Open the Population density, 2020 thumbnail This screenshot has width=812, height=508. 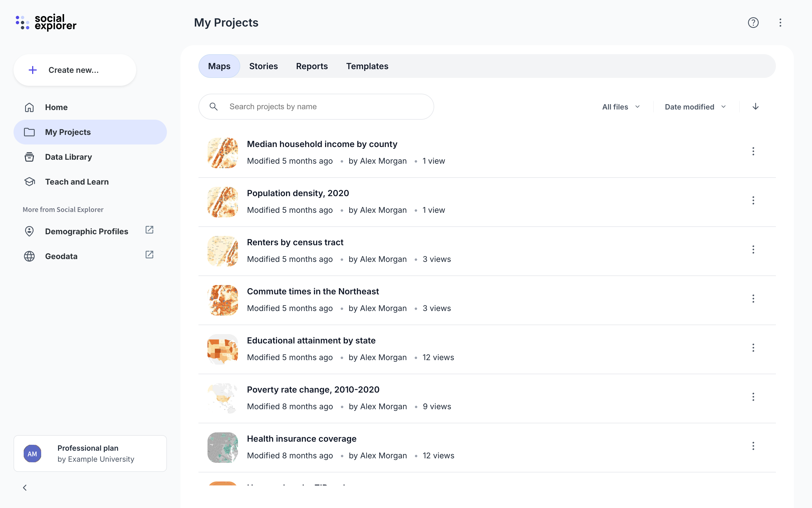(x=223, y=202)
